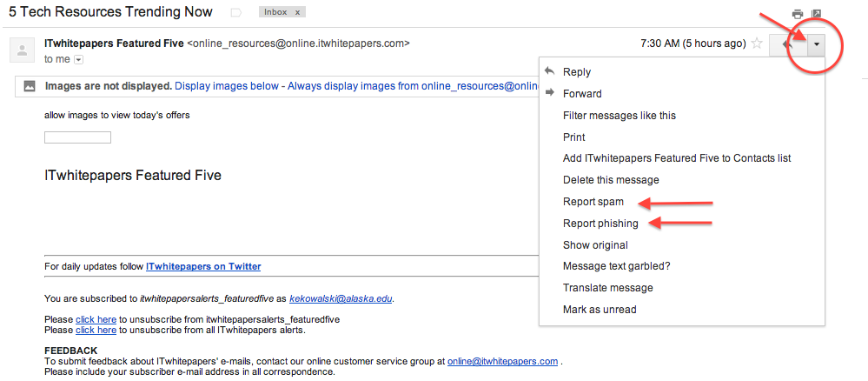Select 'Mark as unread' option
Screen dimensions: 868x381
click(600, 310)
